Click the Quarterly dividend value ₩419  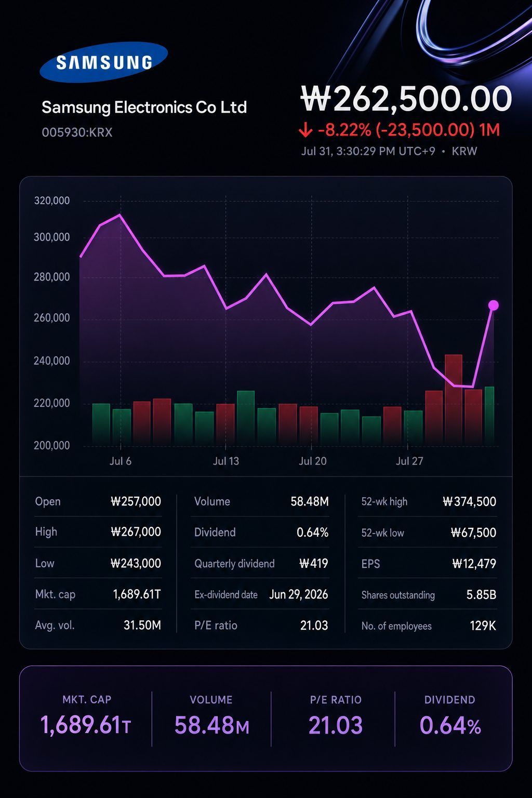[314, 564]
